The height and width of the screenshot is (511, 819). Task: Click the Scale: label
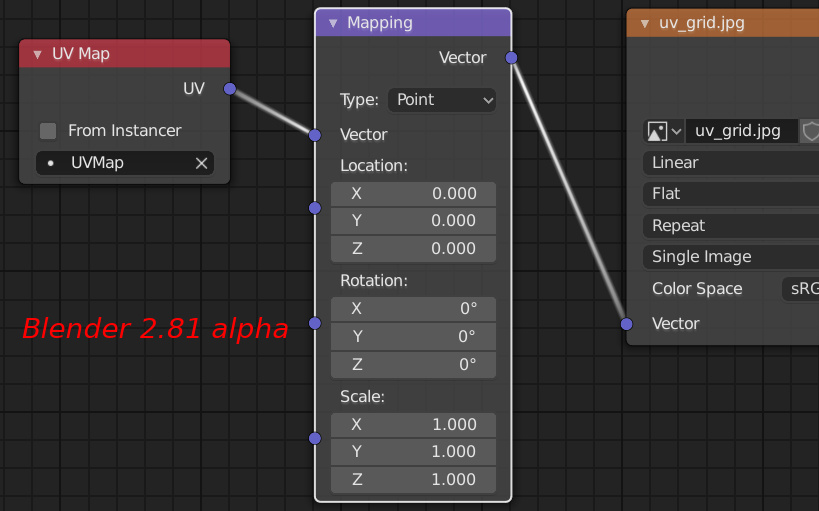click(362, 397)
